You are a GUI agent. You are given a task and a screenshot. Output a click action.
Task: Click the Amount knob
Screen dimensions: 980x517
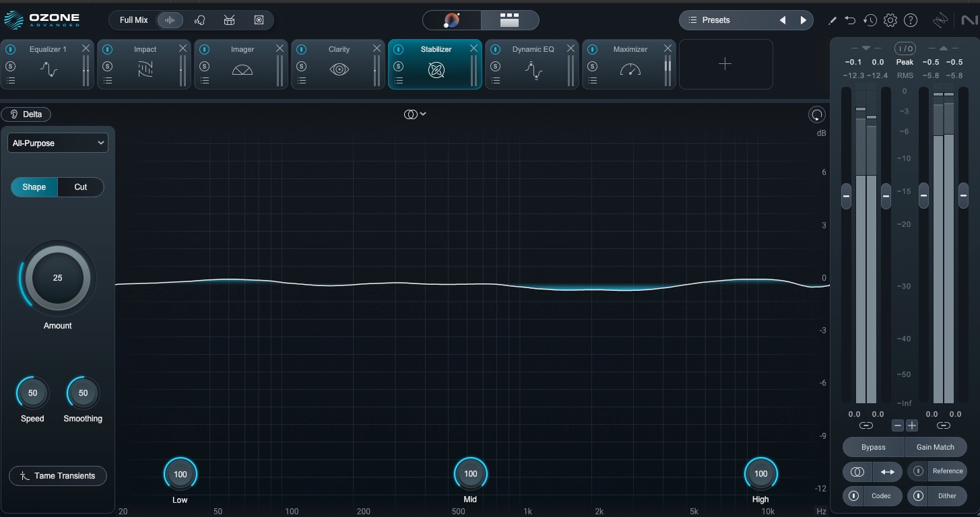58,278
